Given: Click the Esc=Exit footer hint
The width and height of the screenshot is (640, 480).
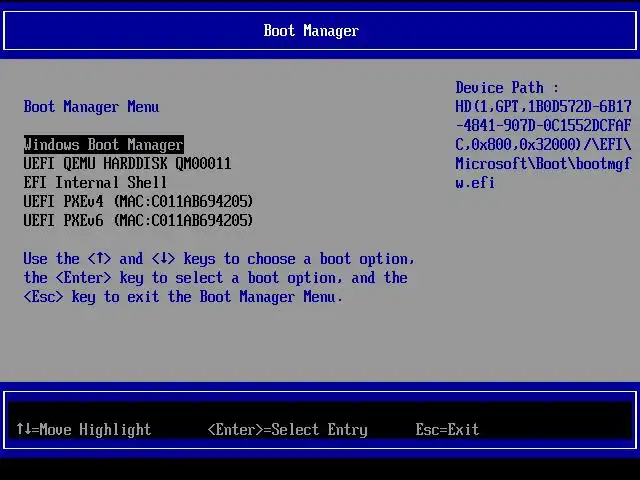Looking at the screenshot, I should [x=447, y=429].
